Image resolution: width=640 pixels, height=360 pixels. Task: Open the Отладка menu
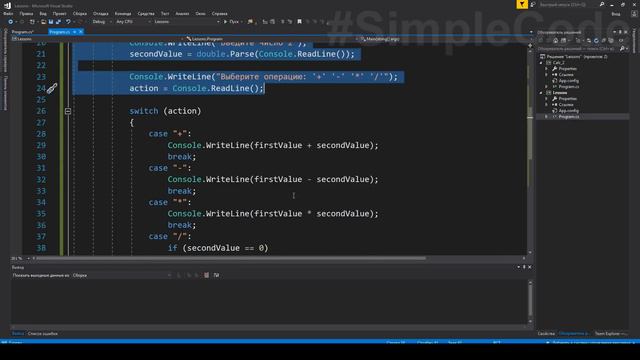click(x=100, y=13)
